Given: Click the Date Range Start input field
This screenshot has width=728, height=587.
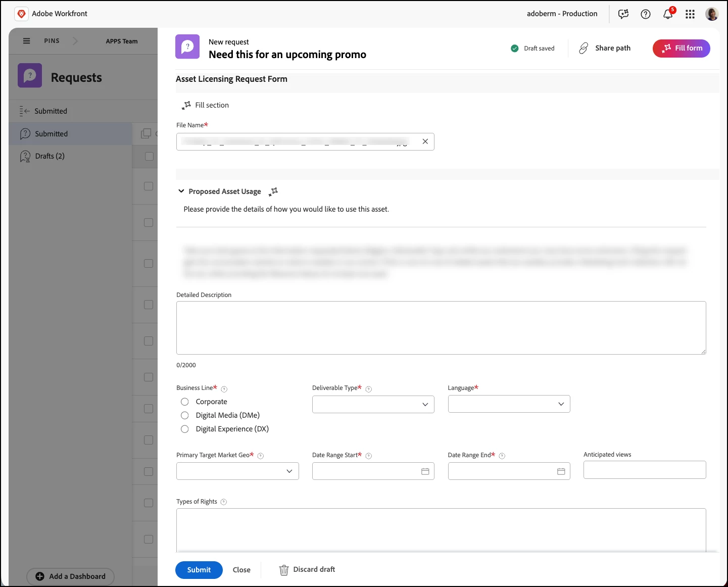Looking at the screenshot, I should point(373,471).
